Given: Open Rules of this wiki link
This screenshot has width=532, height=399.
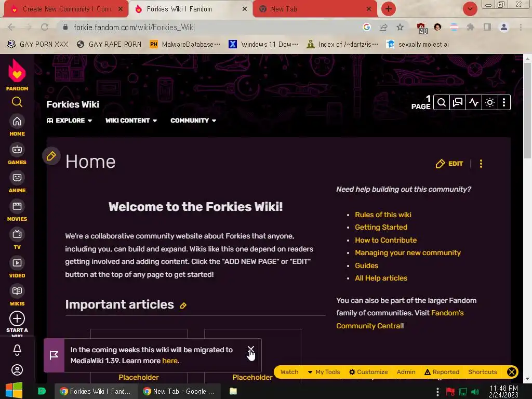Looking at the screenshot, I should pos(383,215).
